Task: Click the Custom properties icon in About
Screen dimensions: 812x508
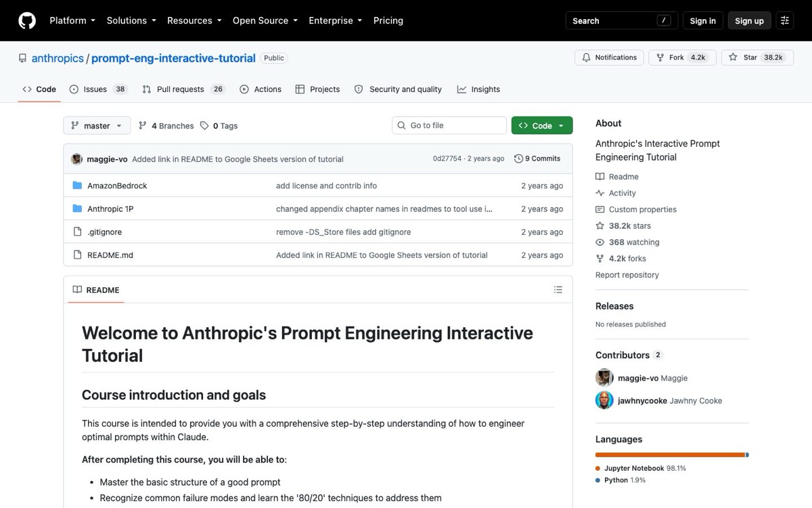Action: (600, 209)
